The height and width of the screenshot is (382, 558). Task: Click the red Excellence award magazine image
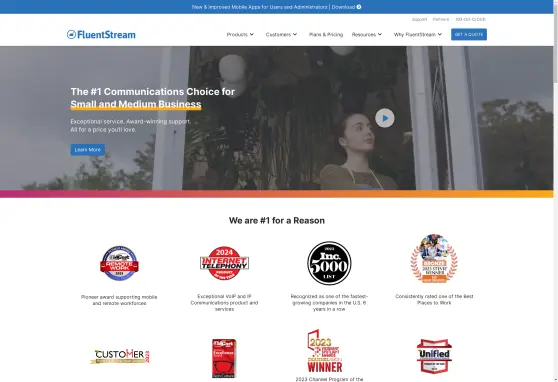coord(224,358)
